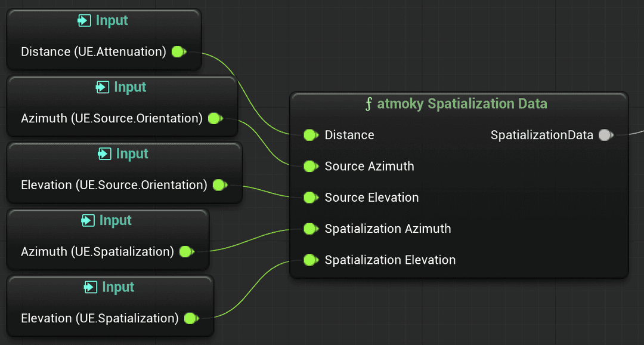Click the arrow icon on Azimuth (UE.Source.Orientation) Input node
This screenshot has width=644, height=345.
[x=102, y=87]
